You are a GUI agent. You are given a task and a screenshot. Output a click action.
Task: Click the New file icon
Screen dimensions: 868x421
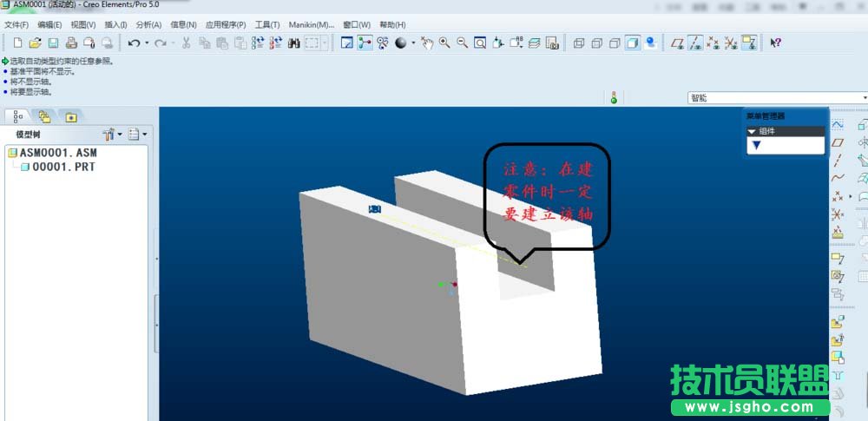coord(17,43)
